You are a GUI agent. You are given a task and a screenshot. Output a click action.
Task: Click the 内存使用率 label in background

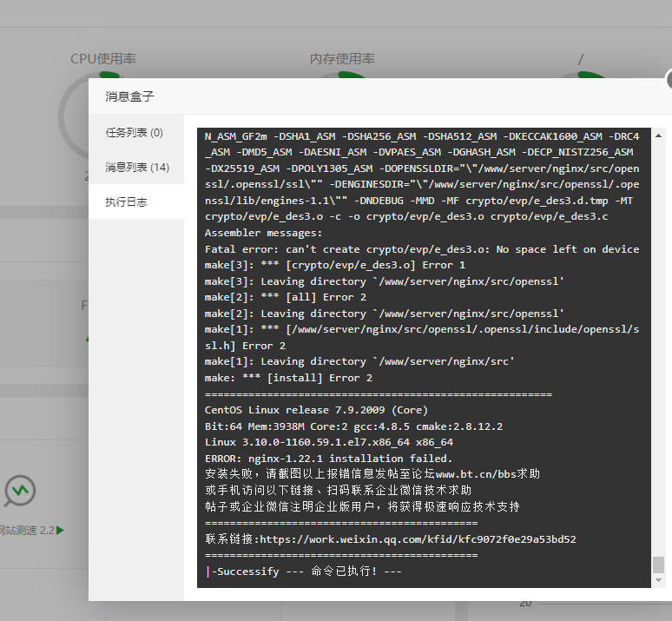click(342, 59)
